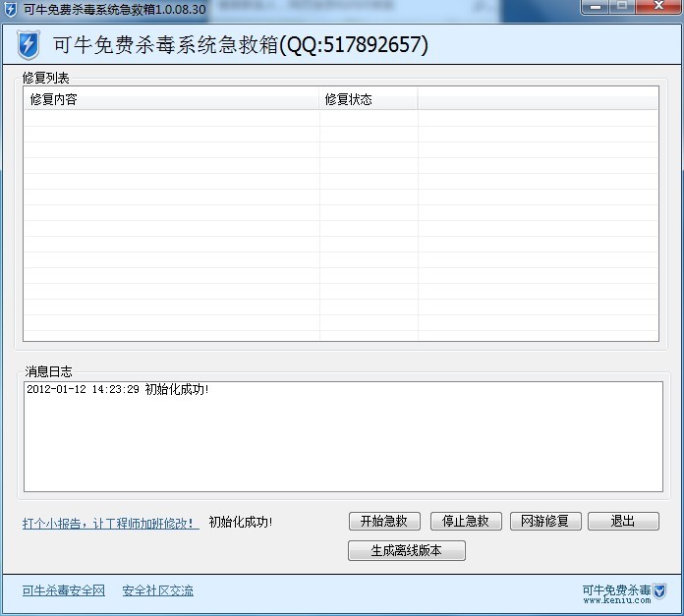Minimize the 系统急救箱 window
The image size is (684, 616).
coord(595,7)
